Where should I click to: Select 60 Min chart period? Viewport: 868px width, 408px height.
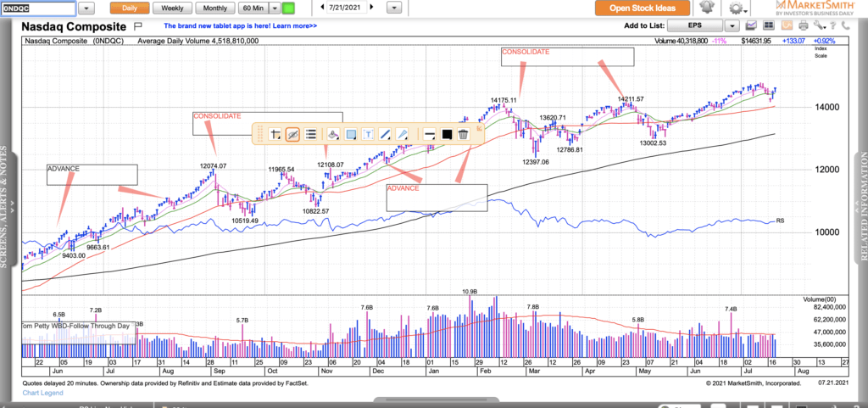[x=253, y=8]
